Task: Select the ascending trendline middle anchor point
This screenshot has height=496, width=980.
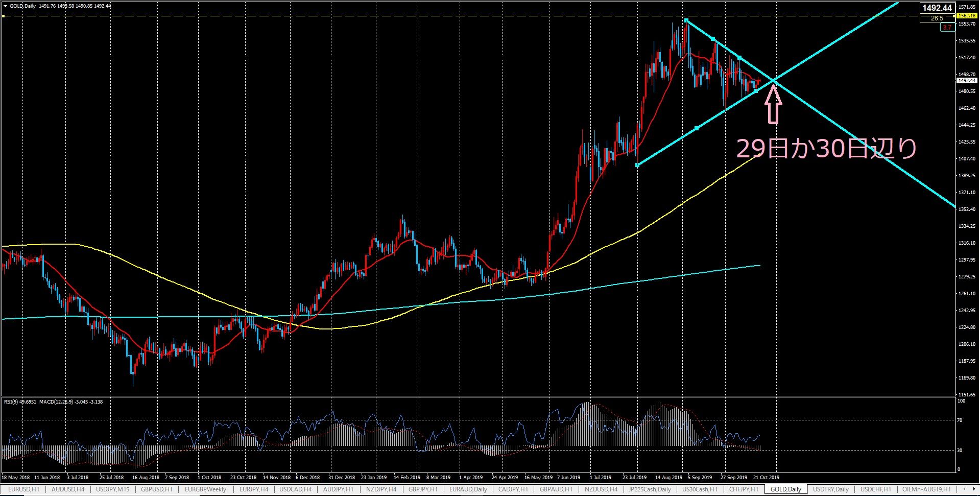Action: point(697,128)
